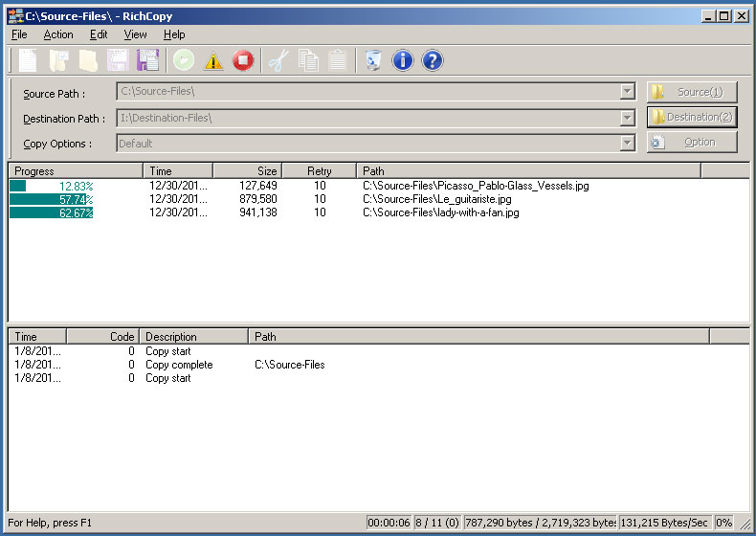The height and width of the screenshot is (536, 756).
Task: Click the Copy complete log entry
Action: [179, 365]
